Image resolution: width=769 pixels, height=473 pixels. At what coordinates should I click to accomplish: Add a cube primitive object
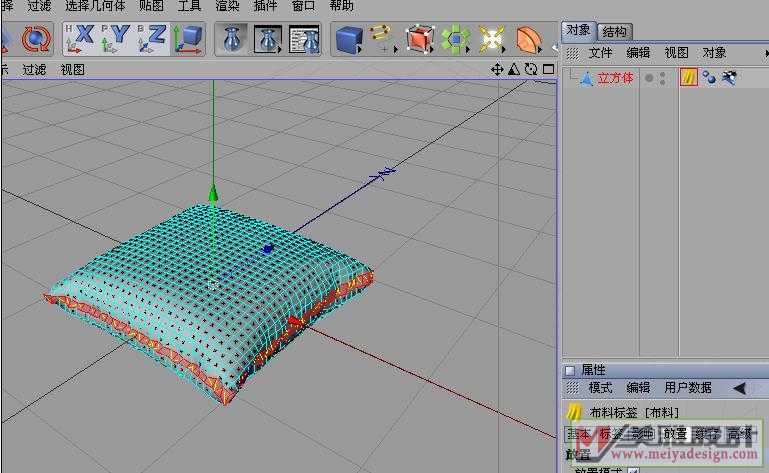[x=348, y=39]
